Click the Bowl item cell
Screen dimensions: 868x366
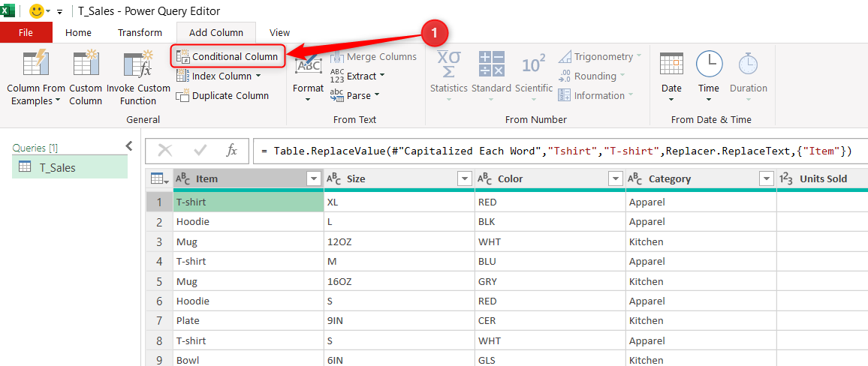(x=248, y=361)
